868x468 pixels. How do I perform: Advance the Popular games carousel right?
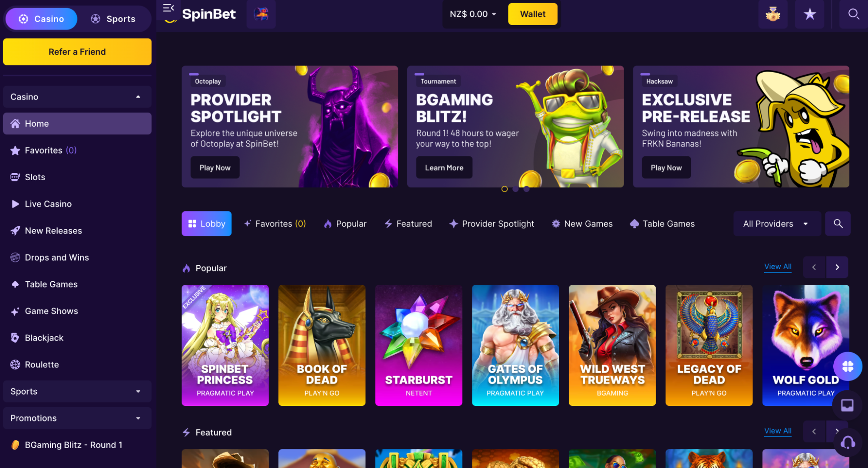pos(837,267)
